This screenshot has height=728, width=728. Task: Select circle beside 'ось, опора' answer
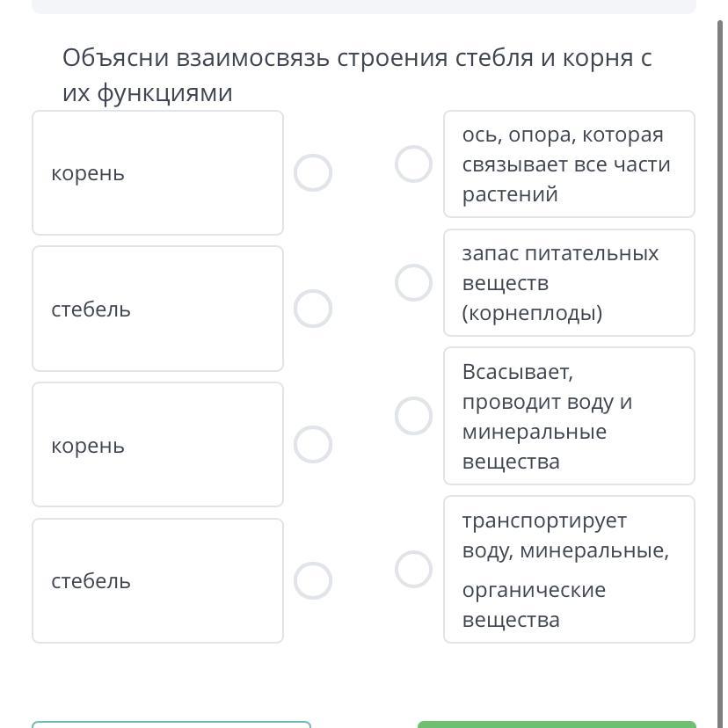(414, 164)
